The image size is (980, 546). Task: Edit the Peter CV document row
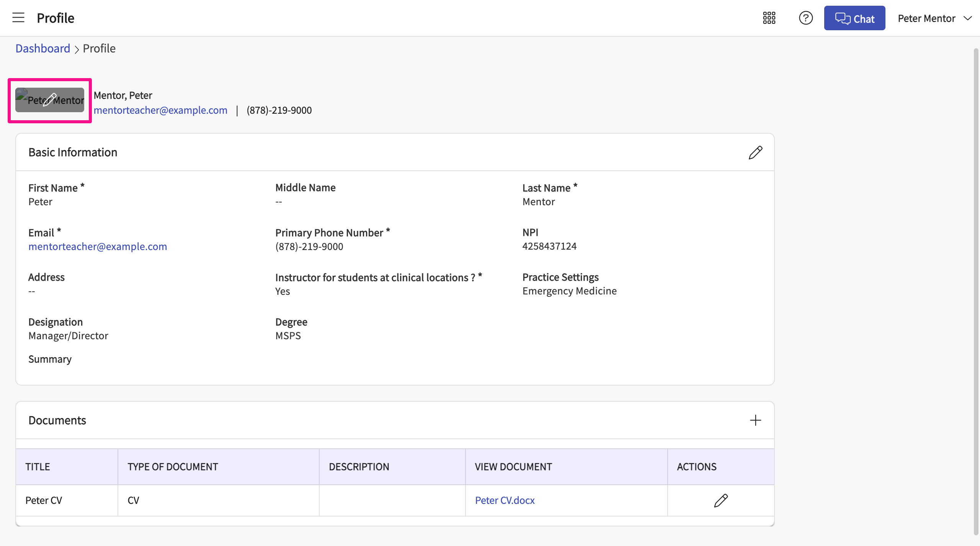tap(720, 500)
